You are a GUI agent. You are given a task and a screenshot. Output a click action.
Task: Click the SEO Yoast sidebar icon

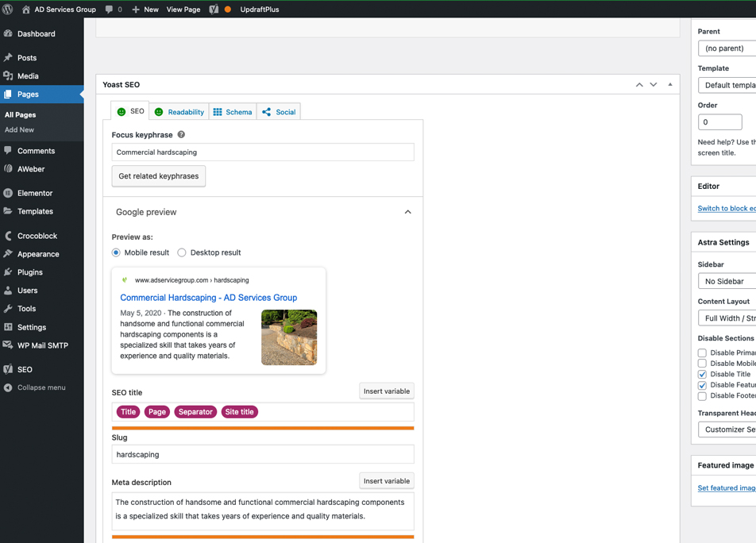coord(8,369)
